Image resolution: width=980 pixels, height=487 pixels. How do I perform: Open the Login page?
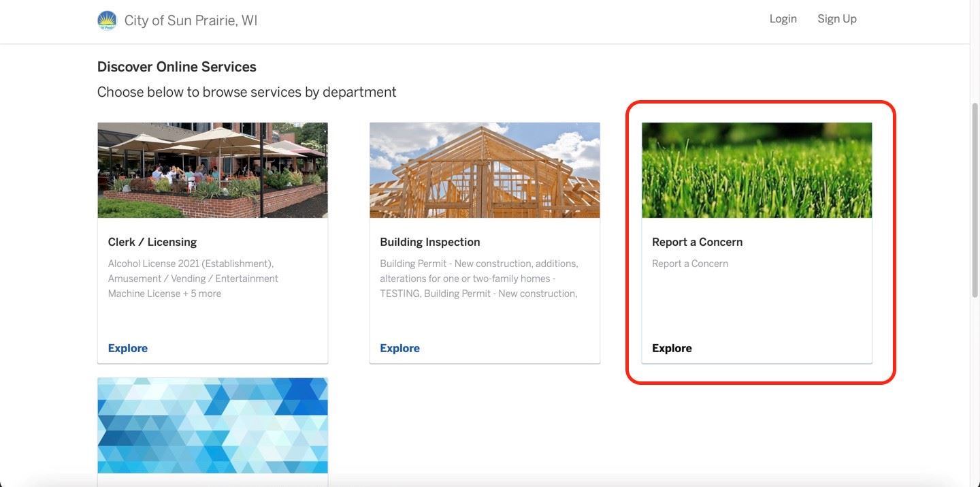(783, 19)
